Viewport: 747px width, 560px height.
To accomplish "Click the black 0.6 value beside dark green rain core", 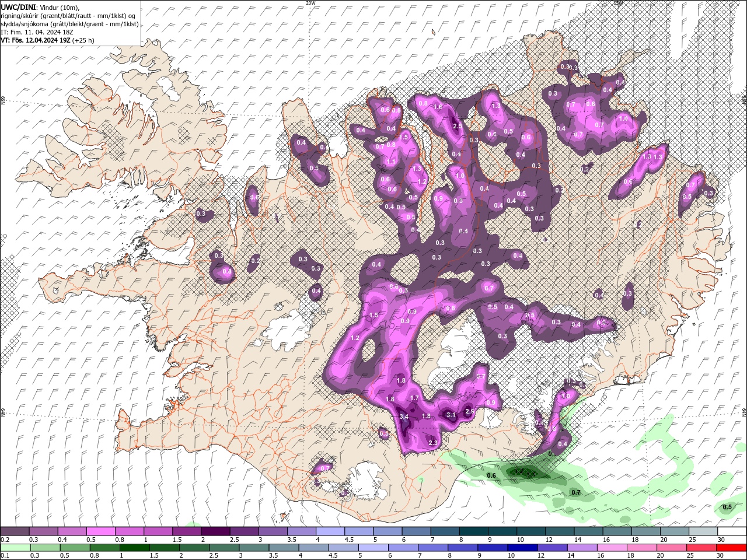I will pyautogui.click(x=491, y=476).
